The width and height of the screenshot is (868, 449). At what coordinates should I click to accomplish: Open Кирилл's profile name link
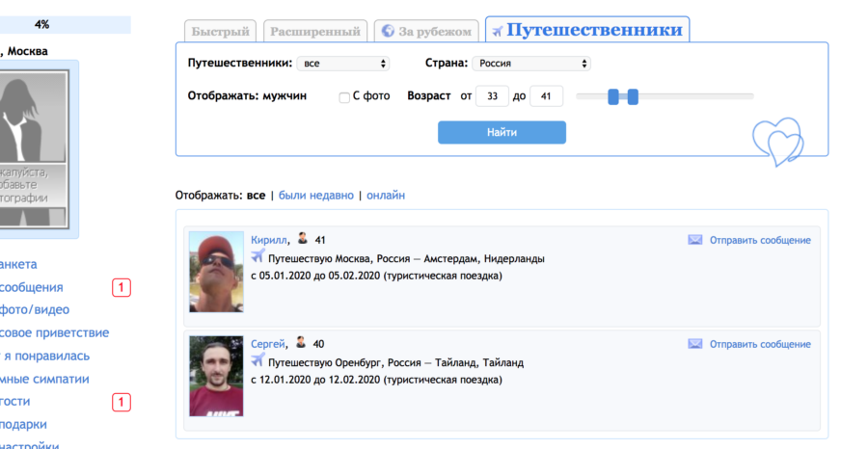click(268, 240)
